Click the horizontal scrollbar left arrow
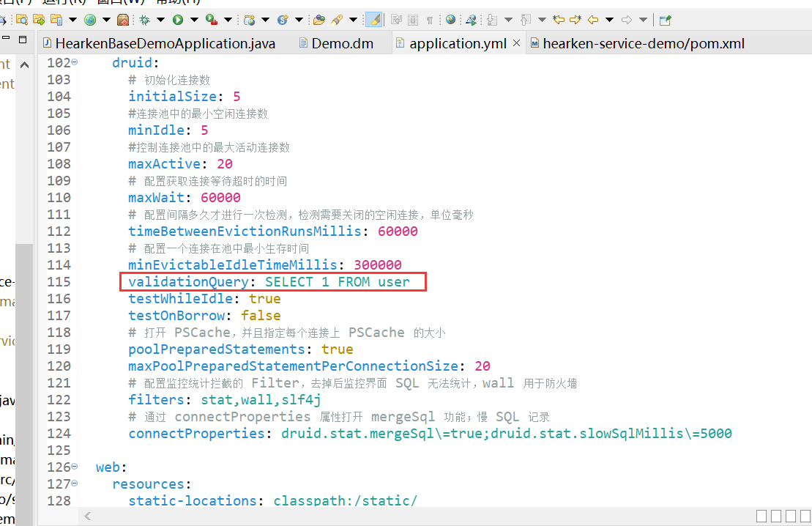Screen dimensions: 812x526 (87, 516)
